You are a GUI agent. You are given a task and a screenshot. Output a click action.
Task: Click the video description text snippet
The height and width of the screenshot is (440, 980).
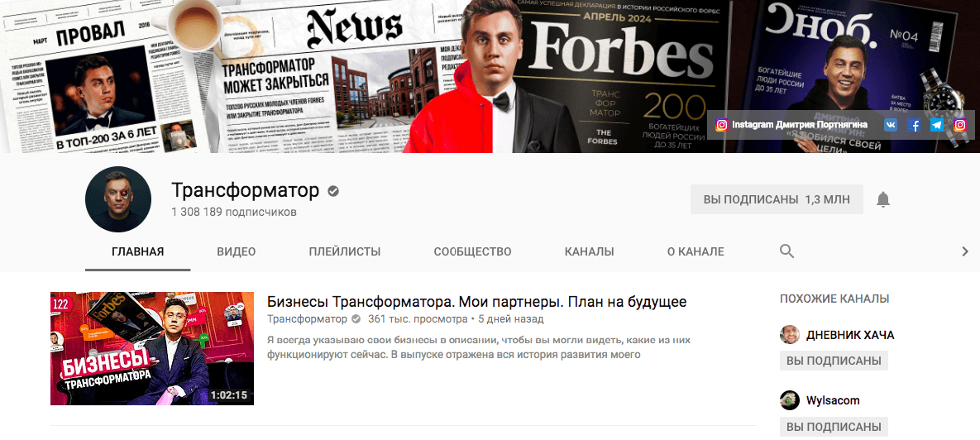tap(479, 347)
